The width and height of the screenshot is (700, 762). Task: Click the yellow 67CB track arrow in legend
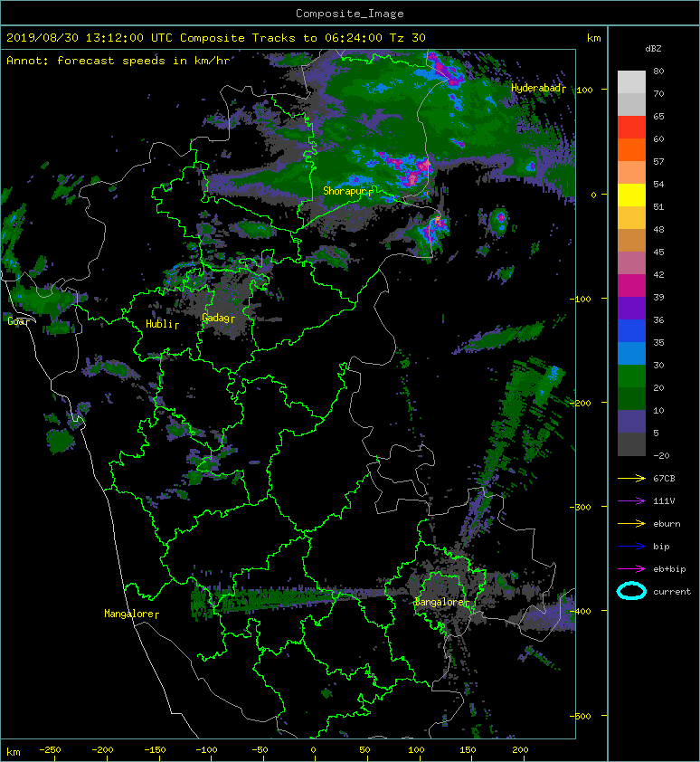point(631,478)
